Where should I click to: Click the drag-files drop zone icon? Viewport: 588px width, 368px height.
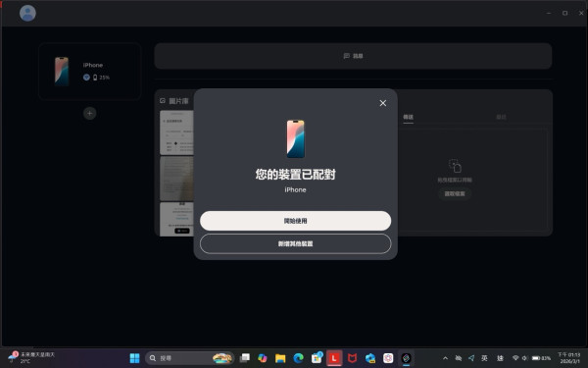point(455,166)
